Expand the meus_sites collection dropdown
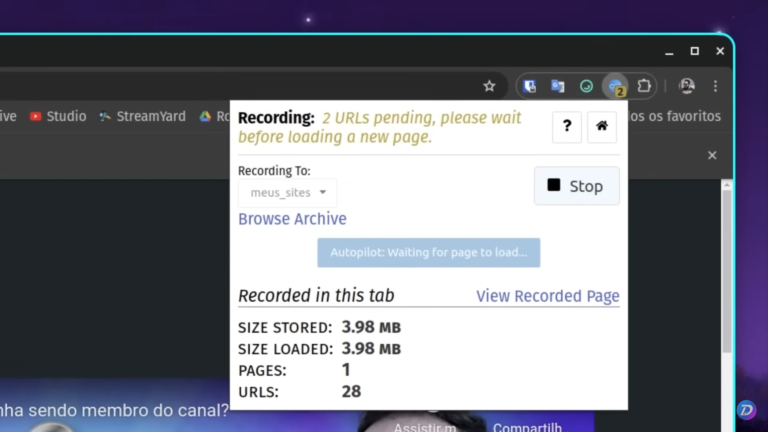This screenshot has height=432, width=768. (x=288, y=193)
